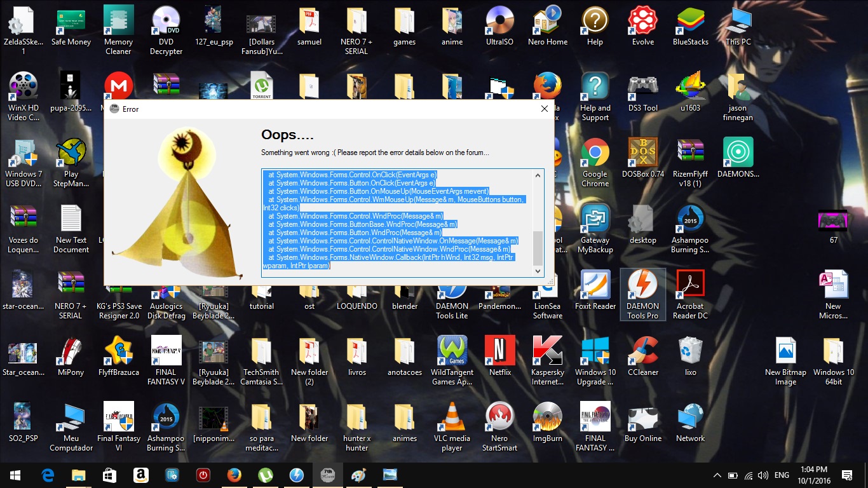This screenshot has width=868, height=488.
Task: Open the Windows Start menu
Action: 15,475
